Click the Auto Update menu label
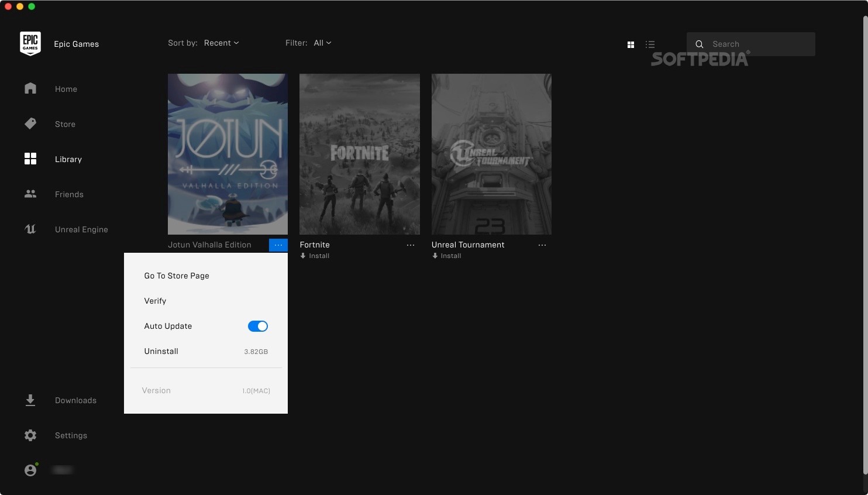Image resolution: width=868 pixels, height=495 pixels. 168,326
